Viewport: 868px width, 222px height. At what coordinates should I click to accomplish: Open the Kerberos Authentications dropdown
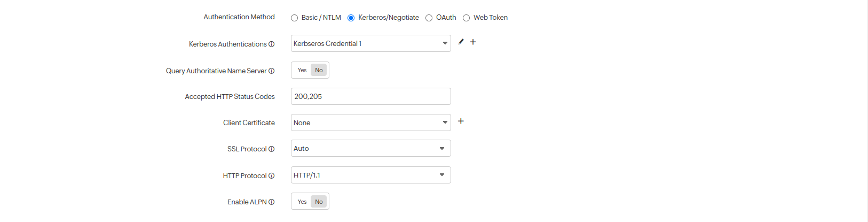(370, 43)
